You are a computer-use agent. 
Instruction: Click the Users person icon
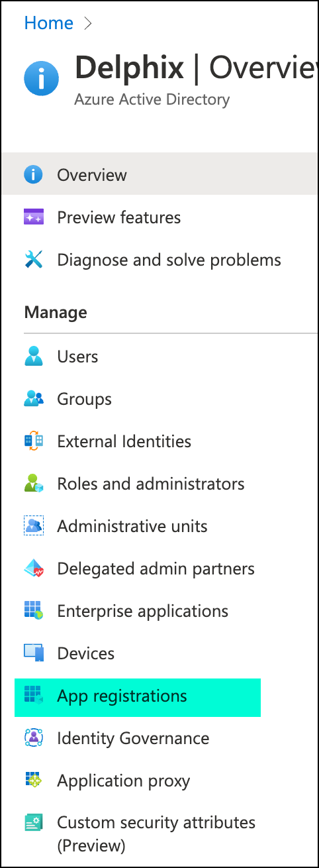(33, 356)
